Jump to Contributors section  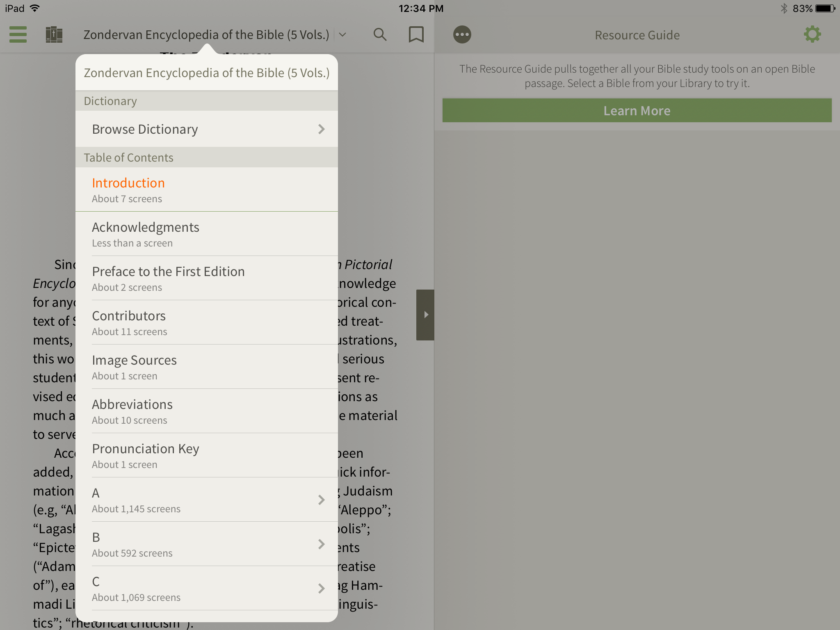click(x=207, y=322)
